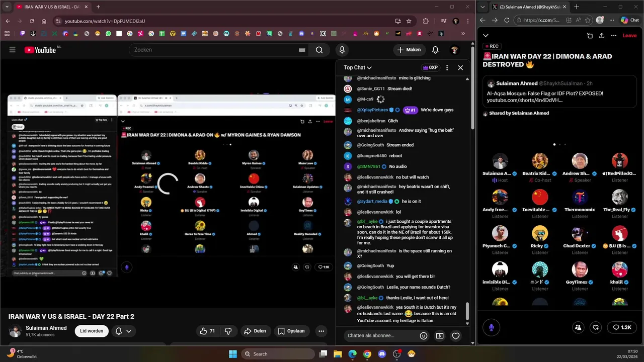The image size is (644, 362).
Task: Open a new Chrome tab
Action: (98, 7)
